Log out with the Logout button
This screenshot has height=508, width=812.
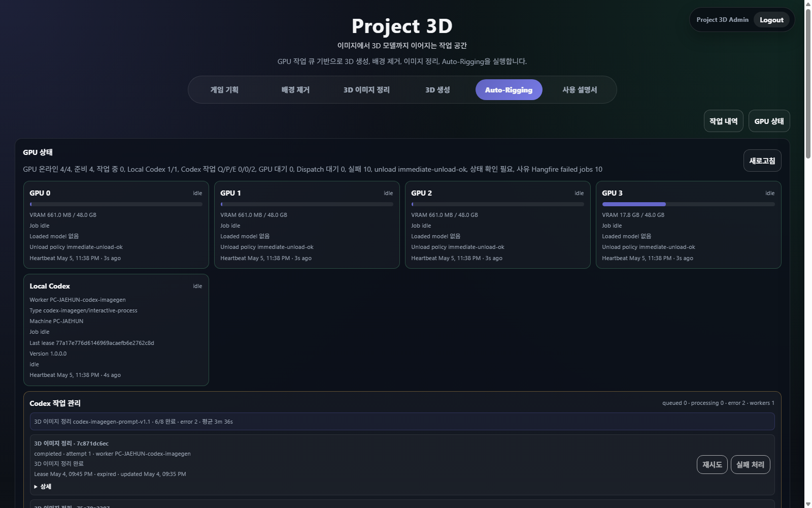pyautogui.click(x=771, y=20)
